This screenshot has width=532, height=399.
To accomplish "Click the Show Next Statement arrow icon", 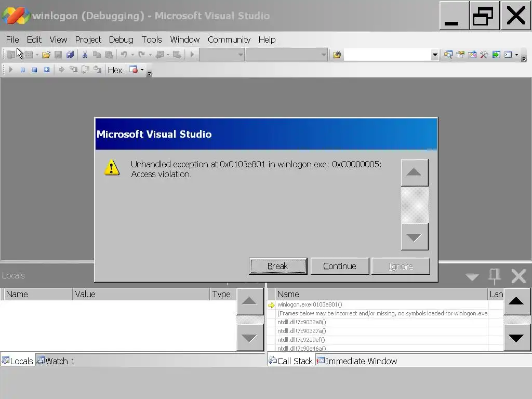I will pyautogui.click(x=61, y=70).
